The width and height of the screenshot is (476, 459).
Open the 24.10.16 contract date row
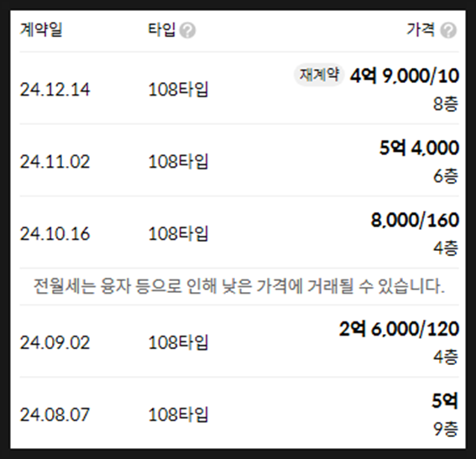pos(239,232)
